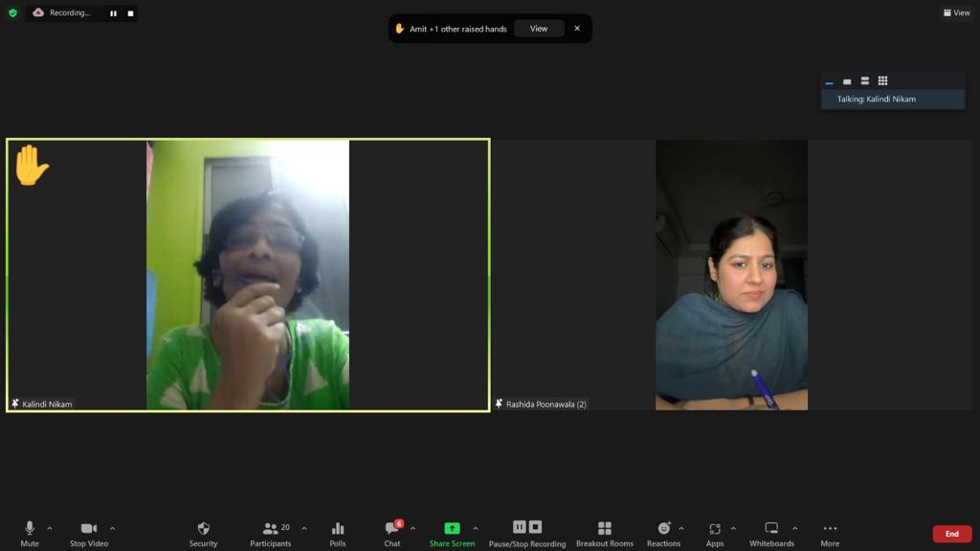Viewport: 980px width, 551px height.
Task: Click the Rashida Poonawala (2) name label
Action: point(546,405)
